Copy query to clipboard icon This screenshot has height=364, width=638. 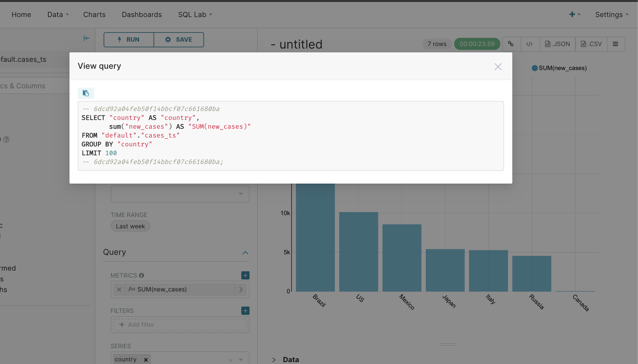click(x=86, y=93)
